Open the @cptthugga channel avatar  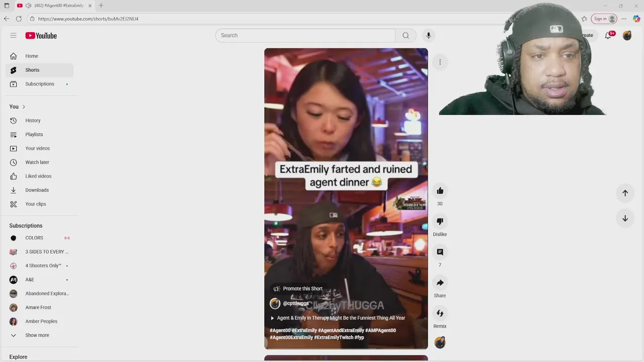[x=275, y=303]
